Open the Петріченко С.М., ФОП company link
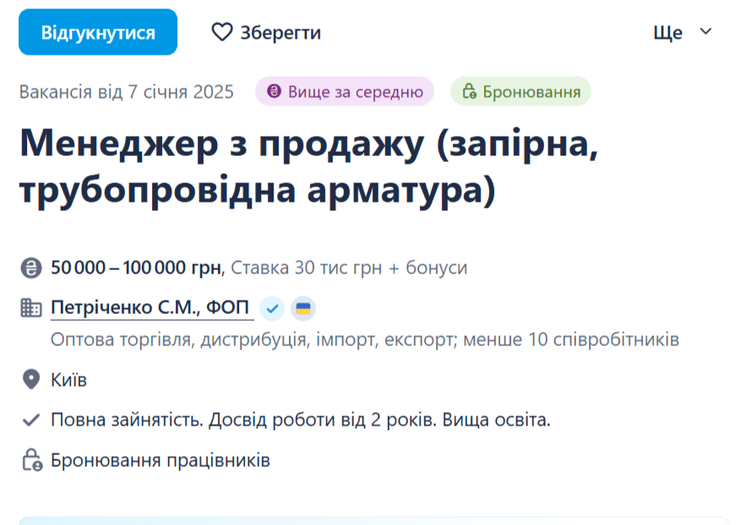 150,307
